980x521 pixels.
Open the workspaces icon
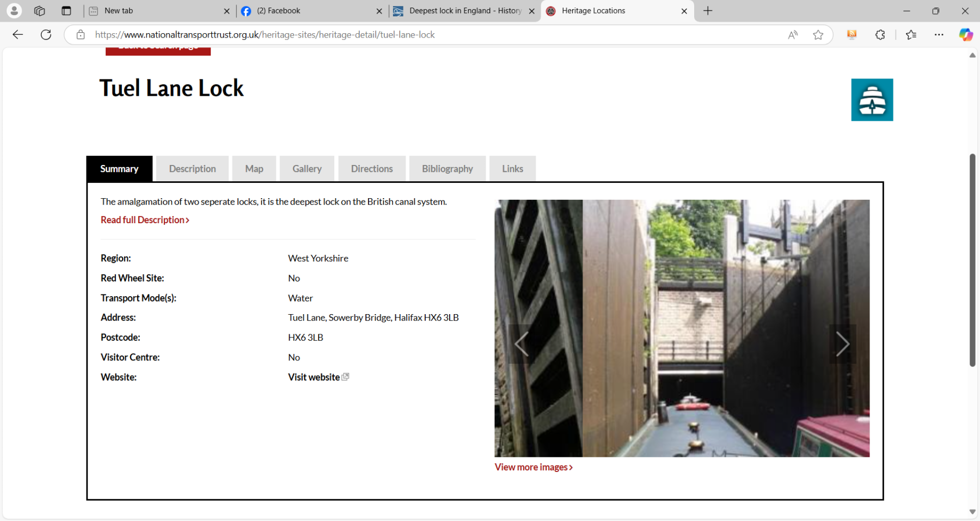coord(39,11)
